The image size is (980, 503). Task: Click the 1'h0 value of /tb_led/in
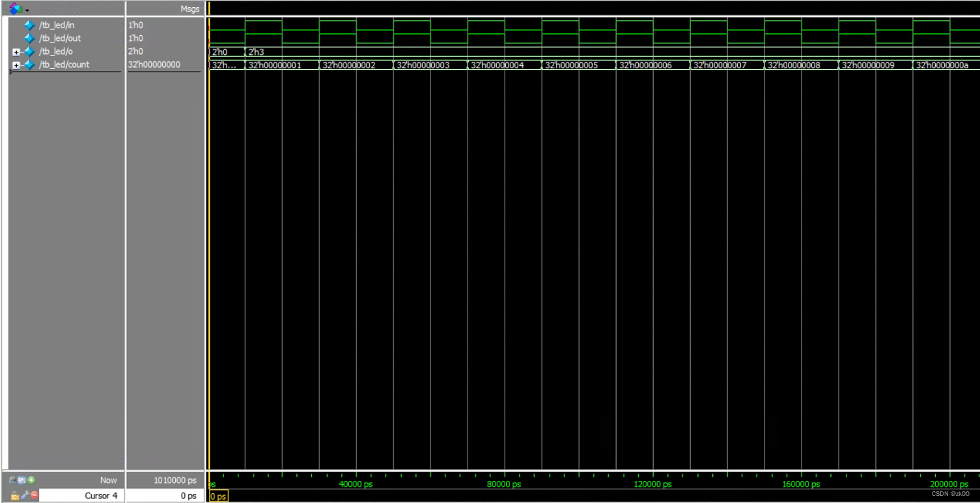[135, 25]
